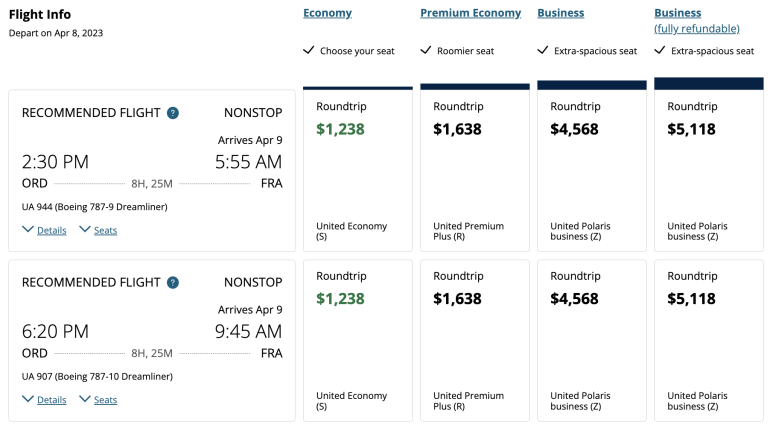Select $1,638 Premium Plus fare for UA 944

tap(474, 170)
